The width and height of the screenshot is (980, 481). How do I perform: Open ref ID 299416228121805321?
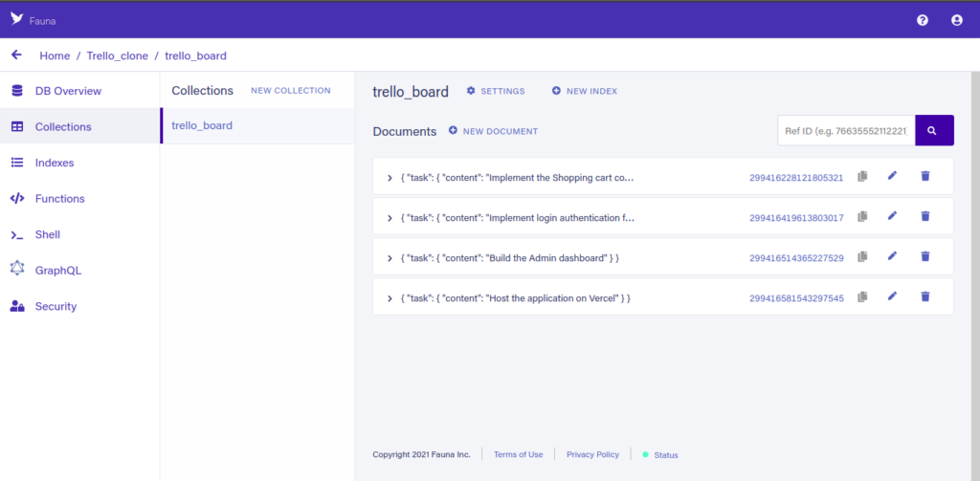coord(796,178)
